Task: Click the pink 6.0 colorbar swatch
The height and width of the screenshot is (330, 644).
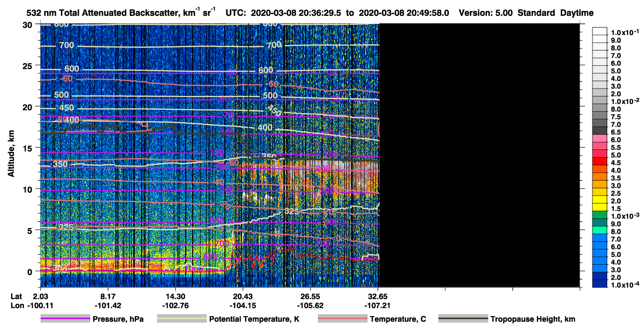Action: (600, 140)
